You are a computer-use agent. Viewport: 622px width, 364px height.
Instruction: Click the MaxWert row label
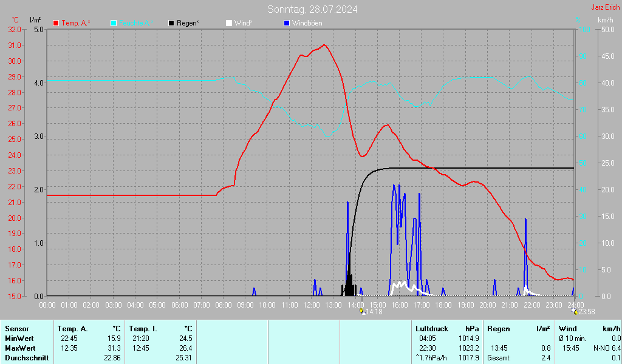pyautogui.click(x=20, y=348)
